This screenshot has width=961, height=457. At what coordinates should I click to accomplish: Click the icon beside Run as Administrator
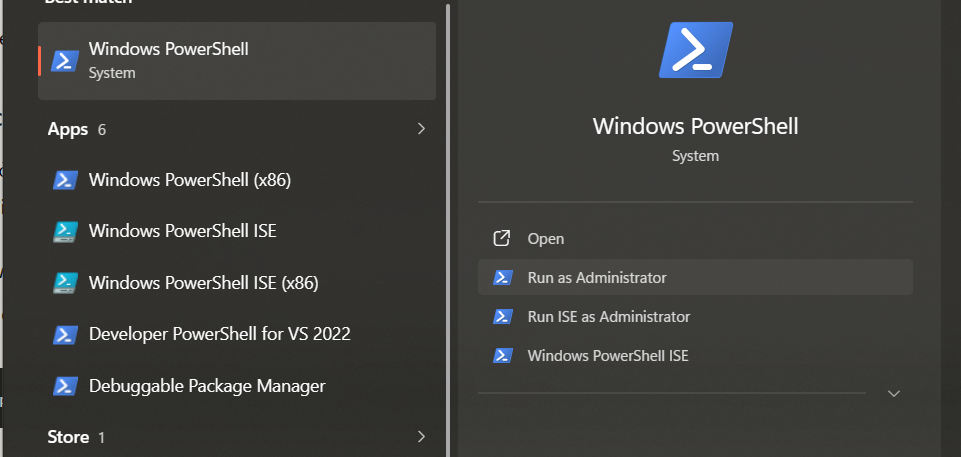point(503,278)
